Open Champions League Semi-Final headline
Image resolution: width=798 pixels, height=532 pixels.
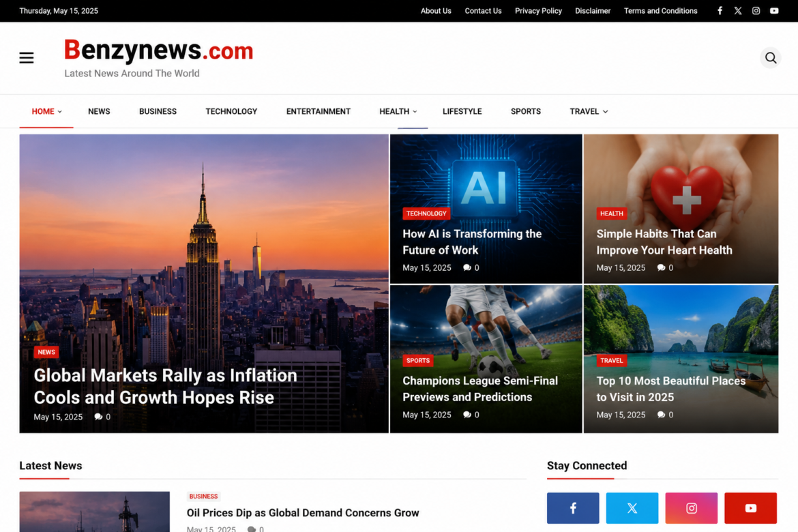(x=480, y=389)
